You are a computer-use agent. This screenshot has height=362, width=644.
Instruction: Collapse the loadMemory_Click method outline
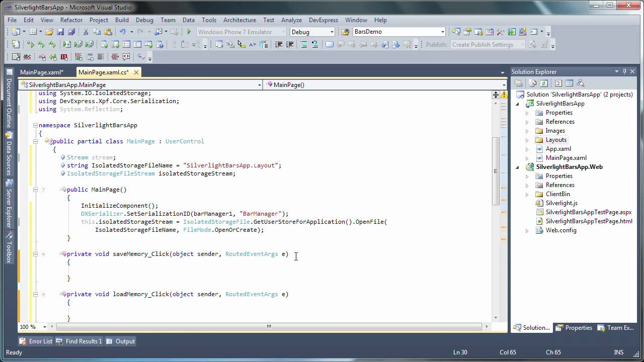35,294
